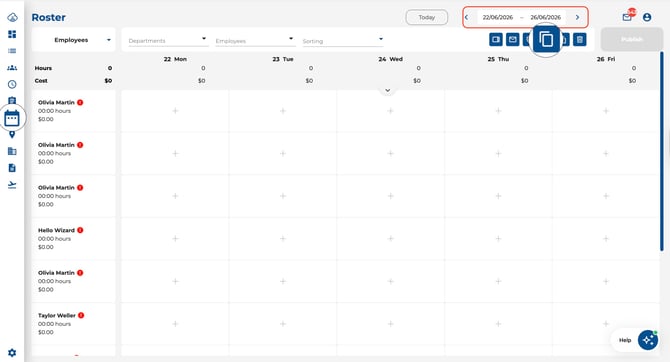Open the mail inbox icon with badge
The width and height of the screenshot is (670, 362).
[627, 17]
